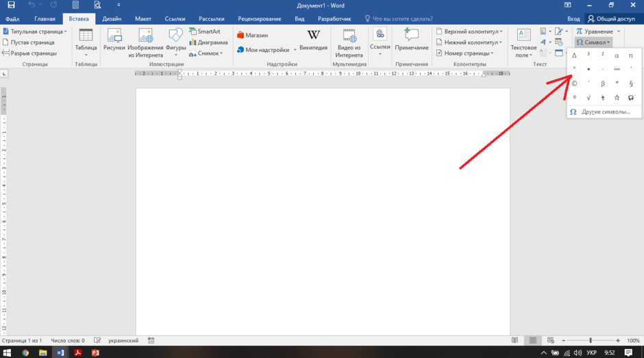Insert the infinity symbol from the gallery

(x=617, y=69)
